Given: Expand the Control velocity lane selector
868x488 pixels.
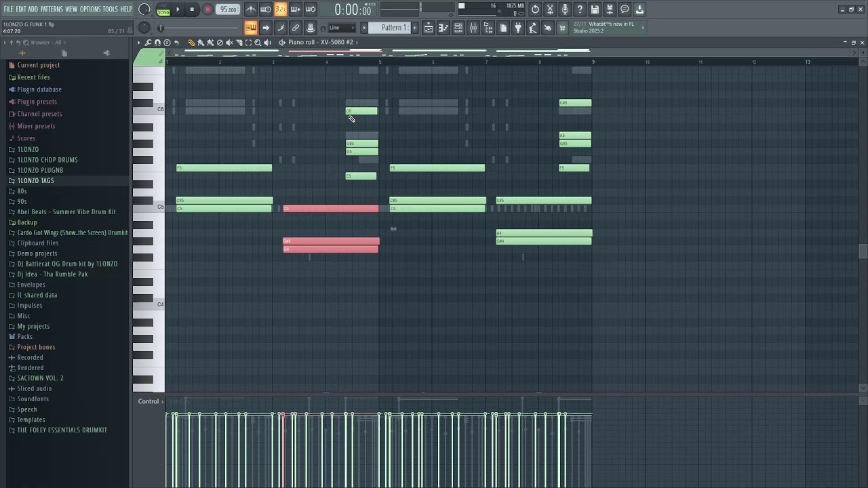Looking at the screenshot, I should pyautogui.click(x=149, y=401).
